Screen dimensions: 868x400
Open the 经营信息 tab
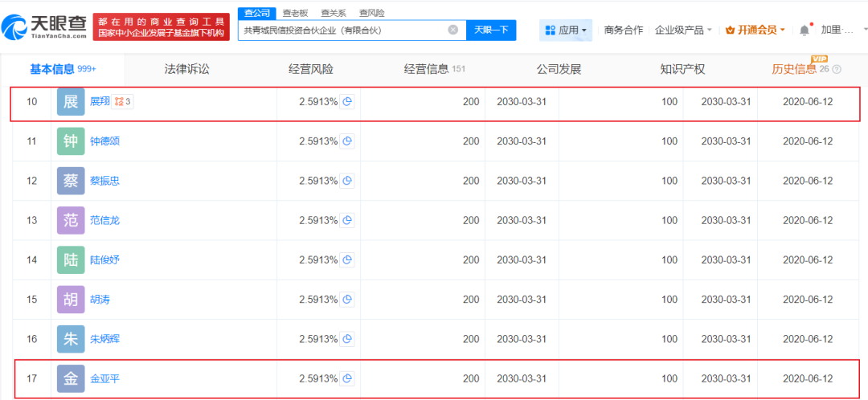435,69
